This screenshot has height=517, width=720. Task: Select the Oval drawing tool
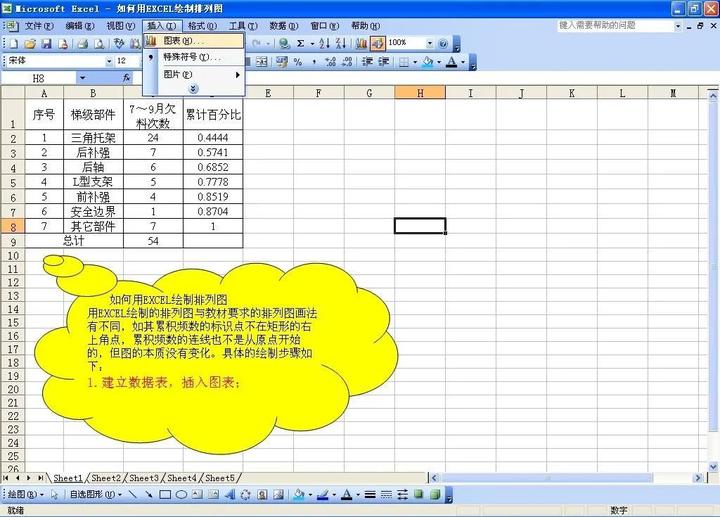(181, 495)
